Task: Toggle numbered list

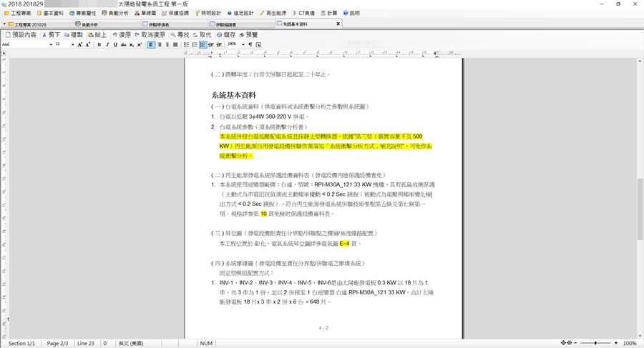Action: [x=195, y=45]
